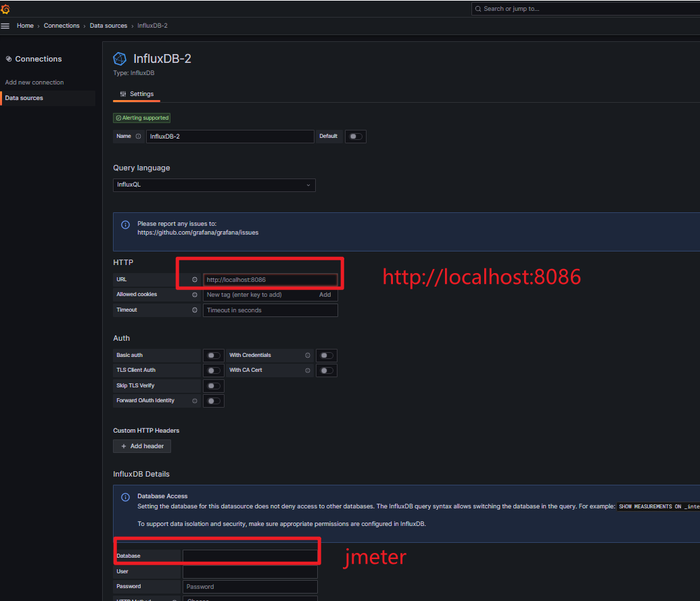The image size is (700, 601).
Task: Open the Settings tab
Action: tap(137, 94)
